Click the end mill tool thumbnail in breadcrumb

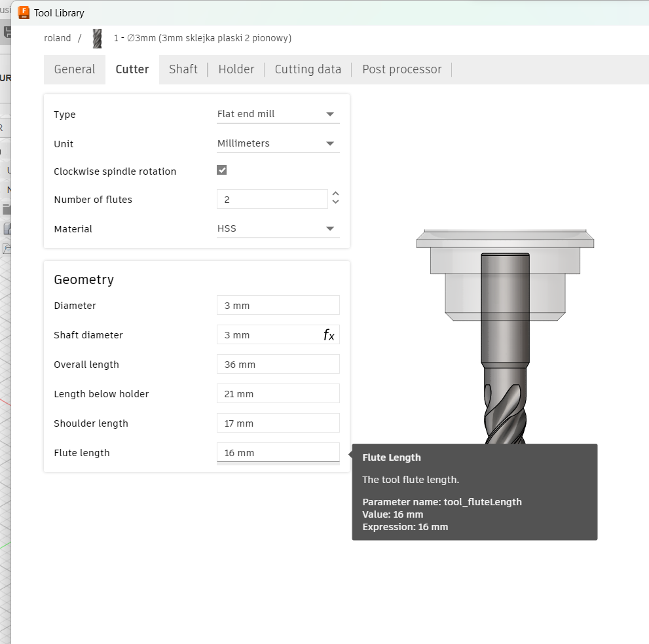tap(98, 38)
